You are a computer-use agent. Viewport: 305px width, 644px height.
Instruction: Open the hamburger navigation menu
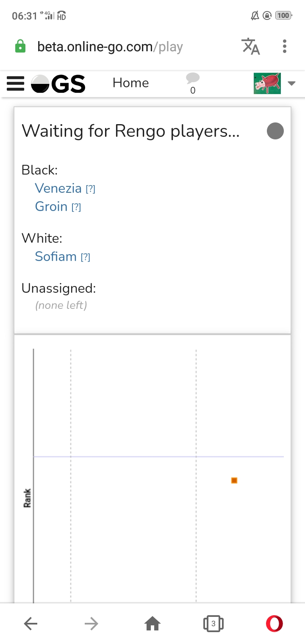(16, 83)
